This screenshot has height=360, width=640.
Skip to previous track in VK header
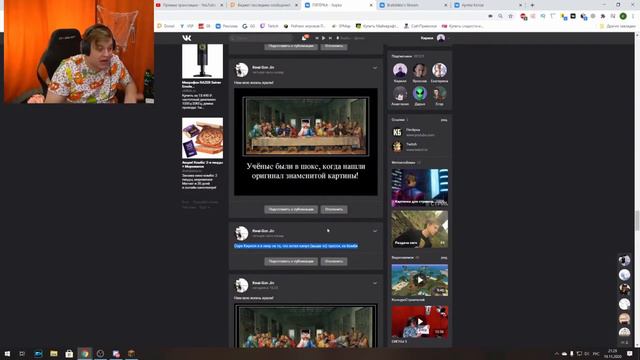coord(317,38)
